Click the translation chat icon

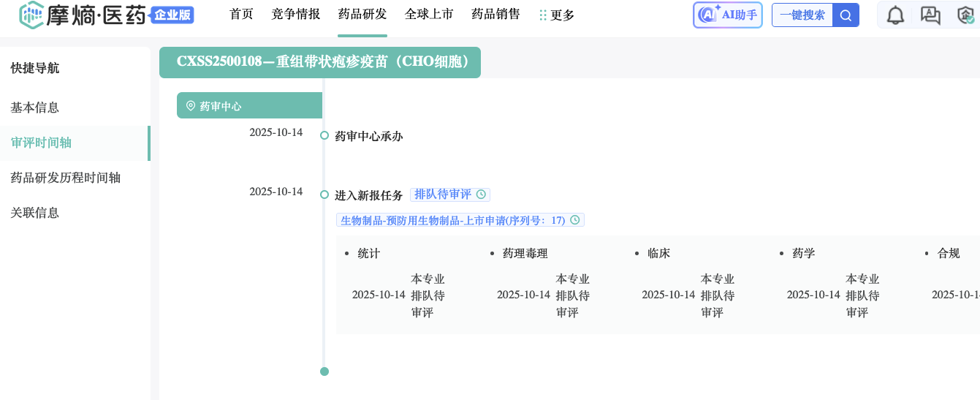930,15
